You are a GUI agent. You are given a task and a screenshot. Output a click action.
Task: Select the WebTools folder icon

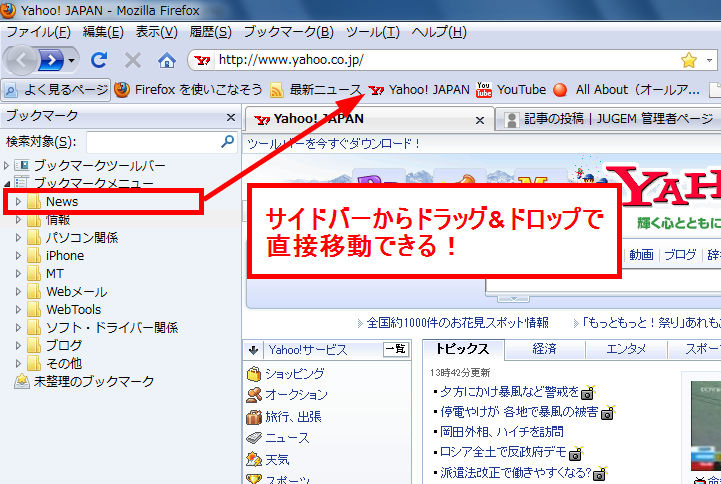34,309
